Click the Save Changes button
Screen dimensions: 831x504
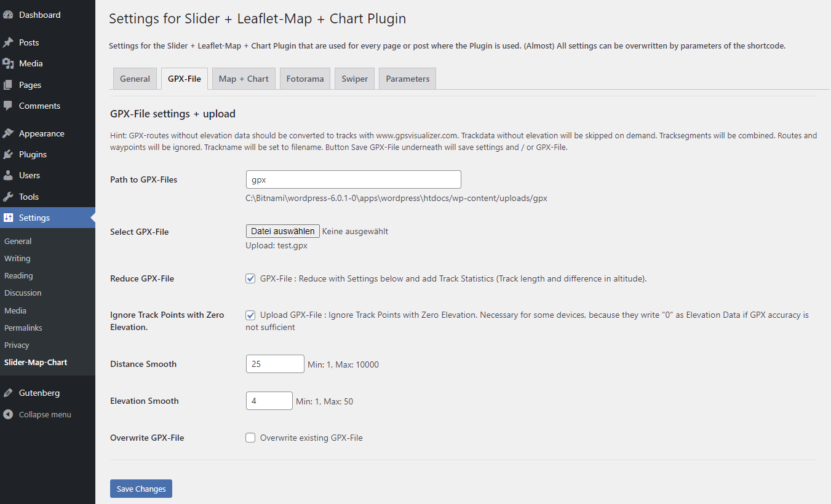[141, 489]
